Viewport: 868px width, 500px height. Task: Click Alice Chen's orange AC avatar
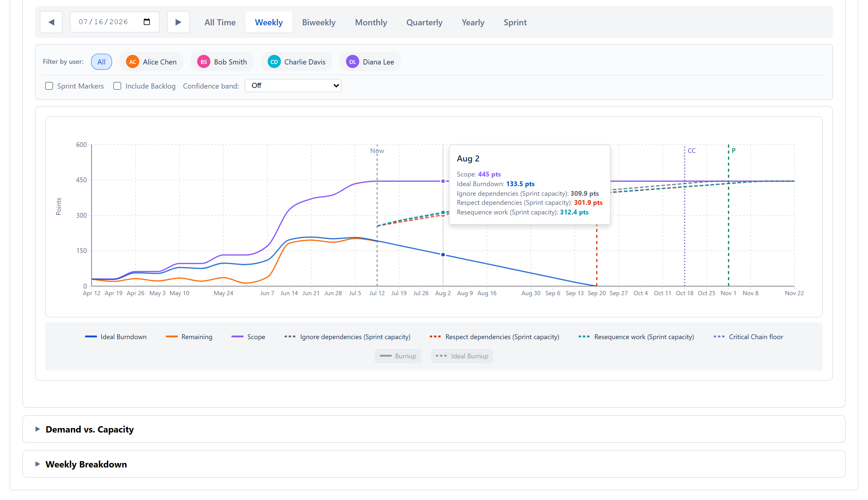(132, 62)
